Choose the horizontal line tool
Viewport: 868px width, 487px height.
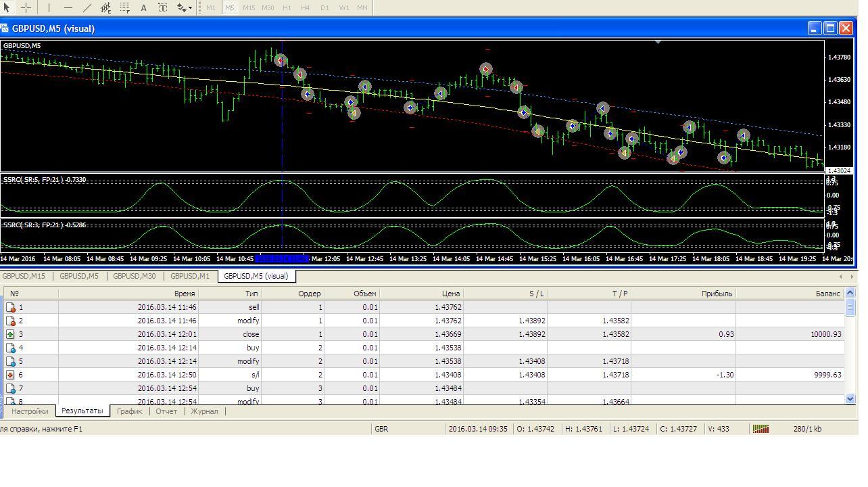click(68, 7)
